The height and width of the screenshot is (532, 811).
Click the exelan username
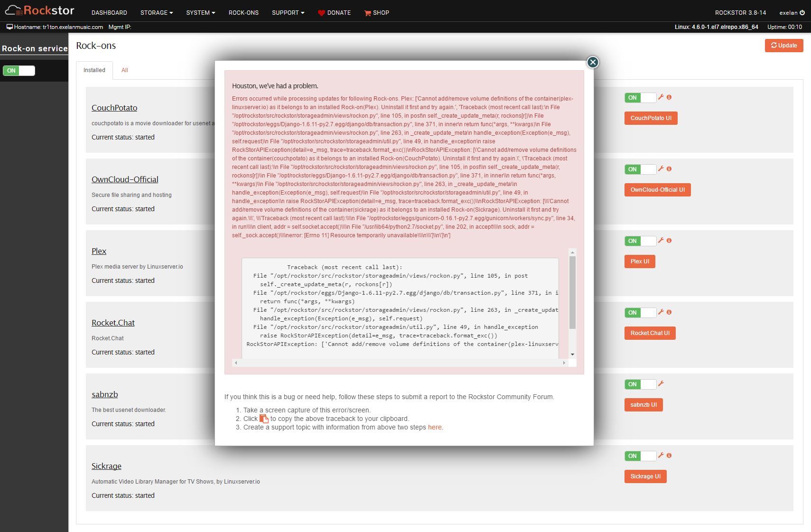788,13
